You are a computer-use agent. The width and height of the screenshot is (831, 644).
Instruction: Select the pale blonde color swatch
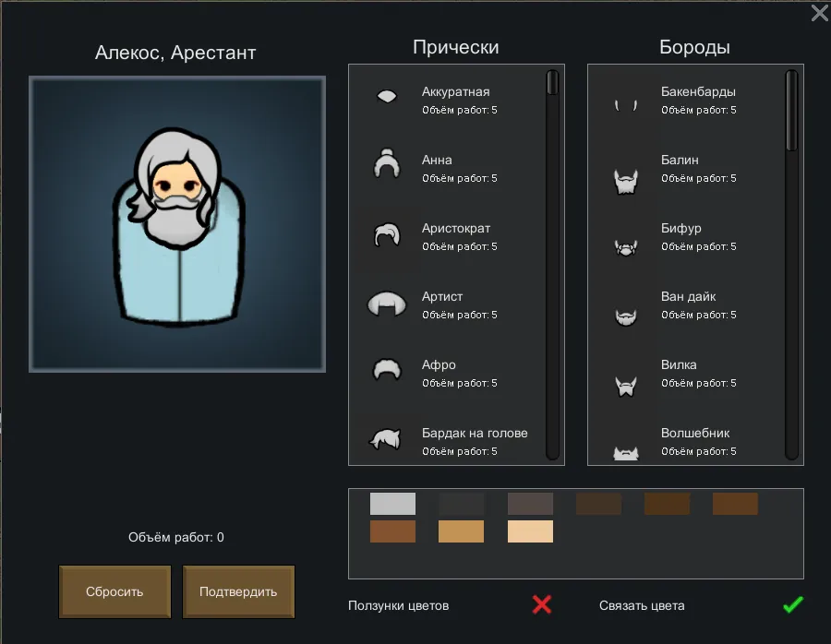[x=530, y=531]
